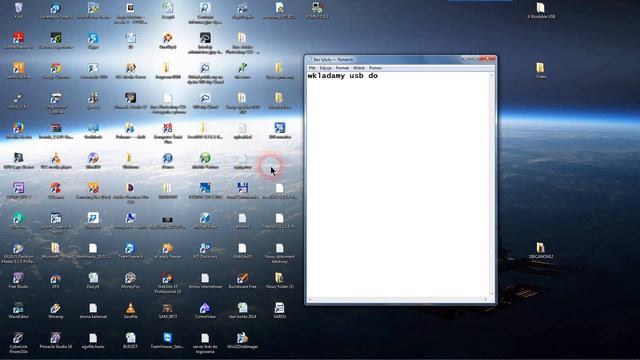Click Notatnik vertical scrollbar up arrow
The width and height of the screenshot is (640, 360).
coord(491,75)
